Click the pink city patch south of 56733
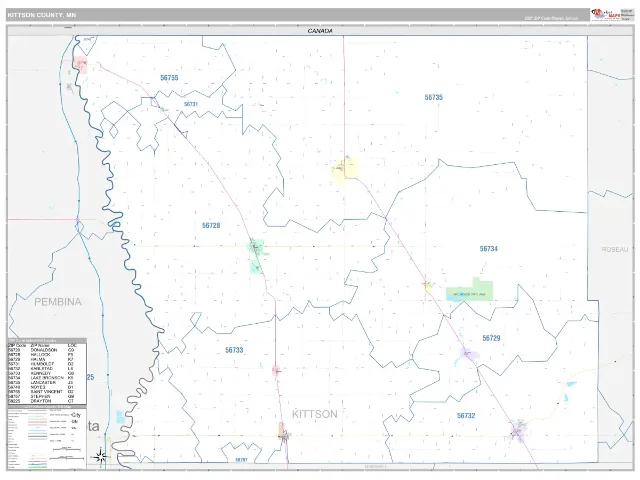640x480 pixels. [x=276, y=371]
